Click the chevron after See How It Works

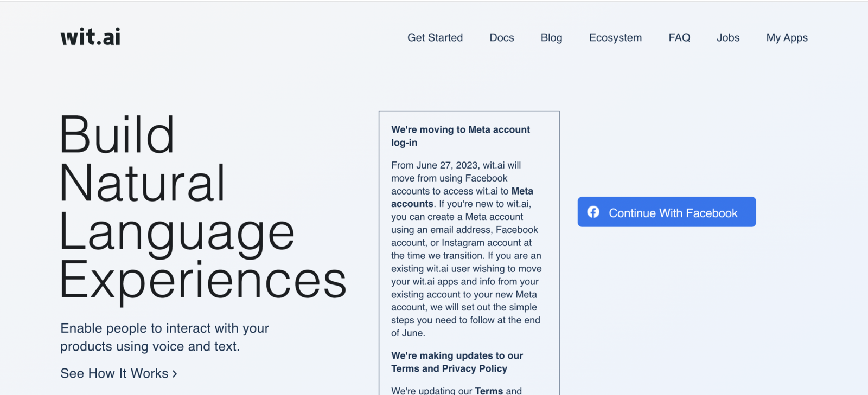coord(175,374)
